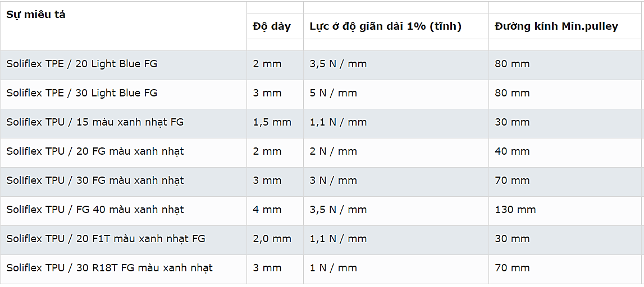Image resolution: width=644 pixels, height=287 pixels.
Task: Click the 'Lực ở độ giãn dài 1% (tĩnh)' header
Action: pos(385,26)
